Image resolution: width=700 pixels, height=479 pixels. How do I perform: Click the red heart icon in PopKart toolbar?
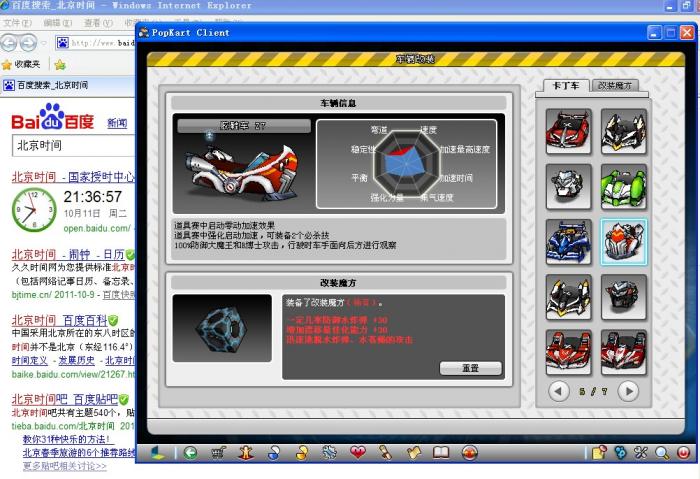pyautogui.click(x=358, y=453)
